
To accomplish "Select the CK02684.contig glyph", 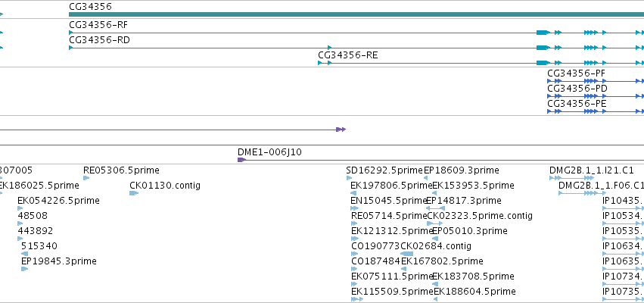I will point(407,254).
